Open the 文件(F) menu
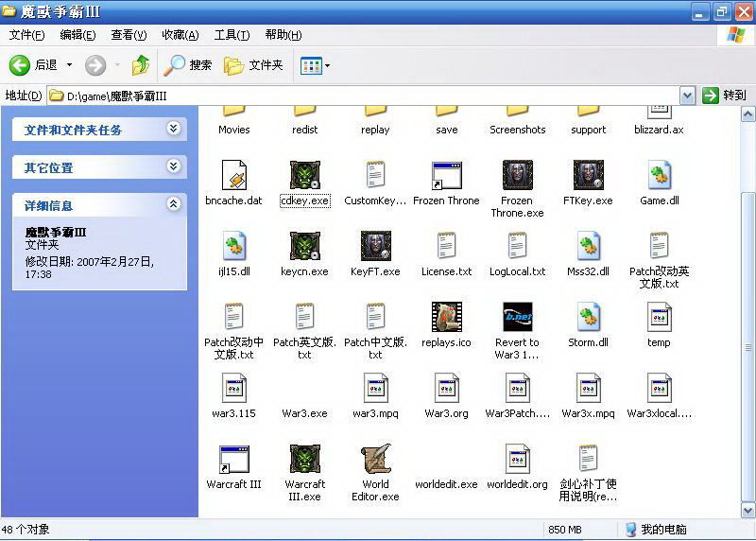Viewport: 756px width, 541px height. 27,35
